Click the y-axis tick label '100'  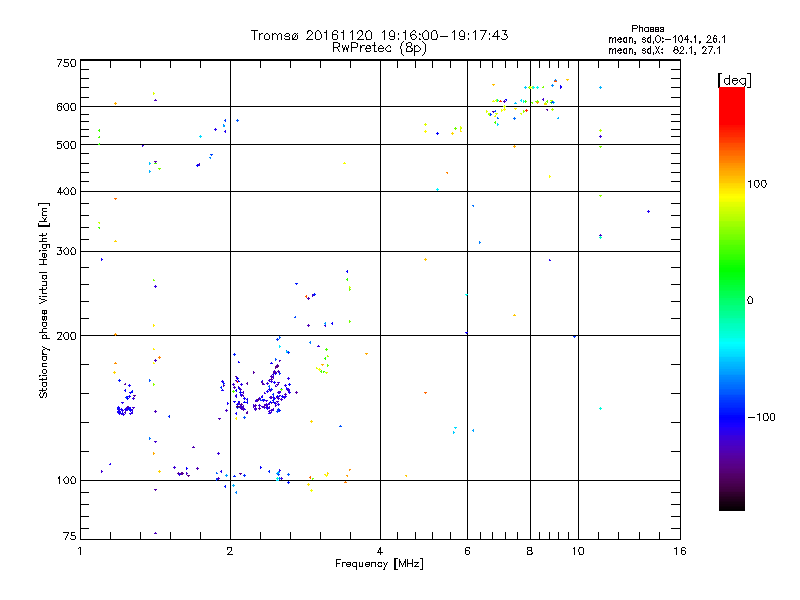66,481
